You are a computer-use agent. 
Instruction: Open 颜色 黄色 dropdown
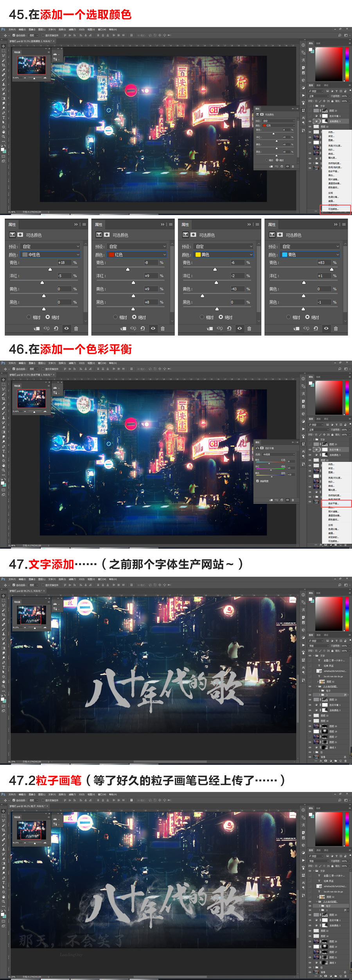[224, 255]
